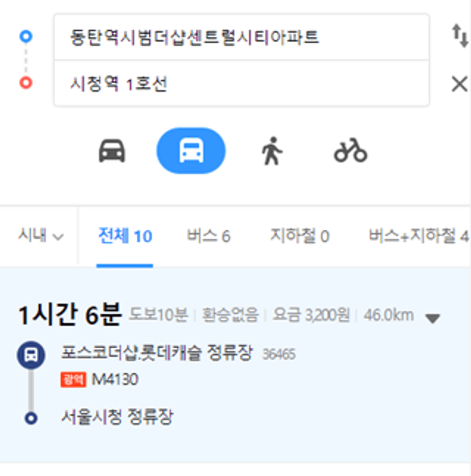The height and width of the screenshot is (476, 471).
Task: Expand route details with triangle arrow
Action: point(432,318)
